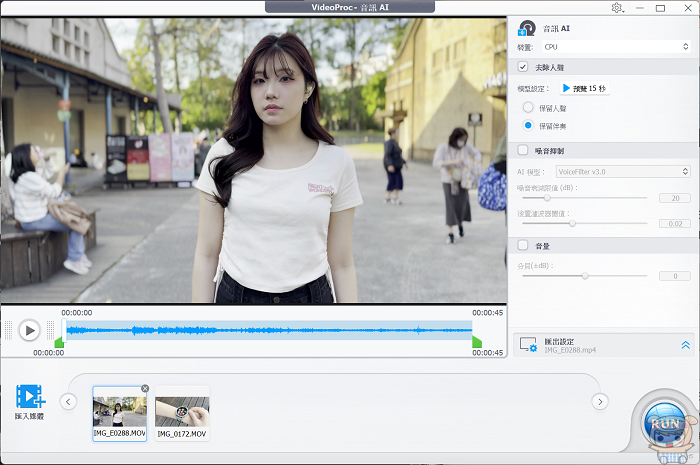The image size is (700, 465).
Task: Enable the 噪音抑制 checkbox
Action: pos(523,150)
